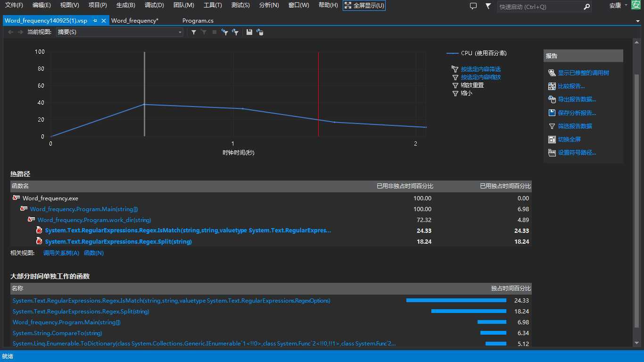644x362 pixels.
Task: Click the save report floppy icon in toolbar
Action: click(x=249, y=32)
